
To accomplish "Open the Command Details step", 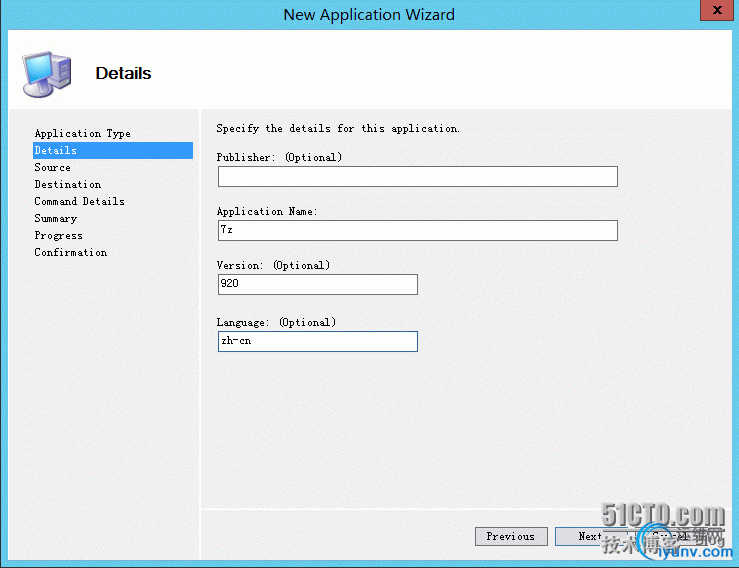I will coord(79,201).
